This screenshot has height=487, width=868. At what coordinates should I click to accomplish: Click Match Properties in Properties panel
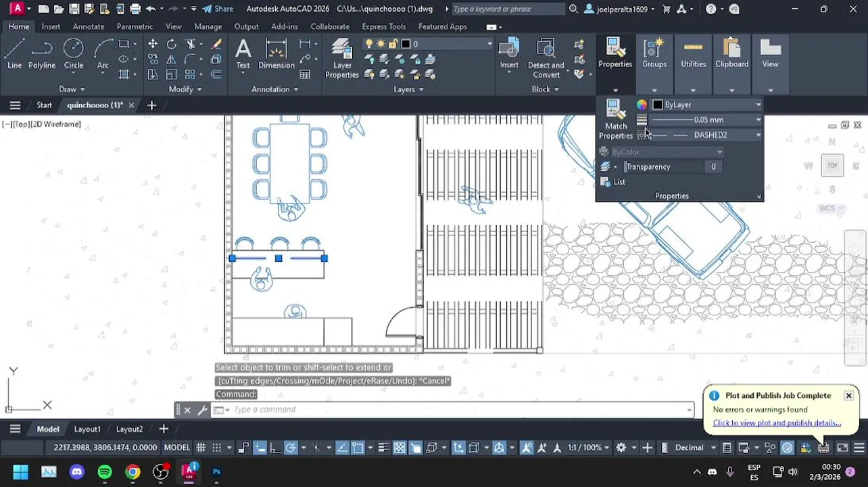pyautogui.click(x=616, y=119)
